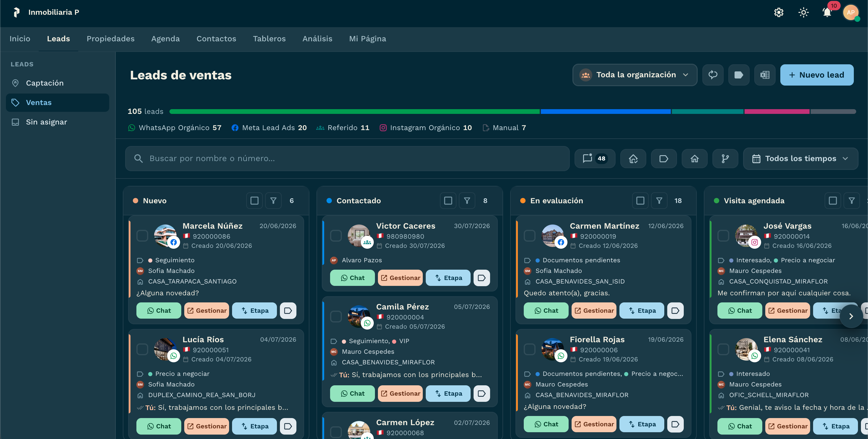Open Etapa selector for Camila Pérez
Screen dimensions: 868x439
coord(448,394)
